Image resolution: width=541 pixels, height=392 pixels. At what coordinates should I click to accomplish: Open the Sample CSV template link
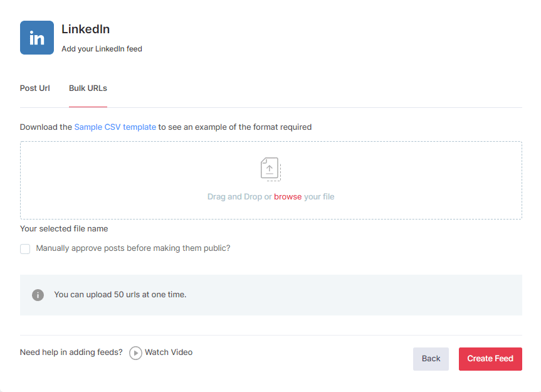pos(115,127)
